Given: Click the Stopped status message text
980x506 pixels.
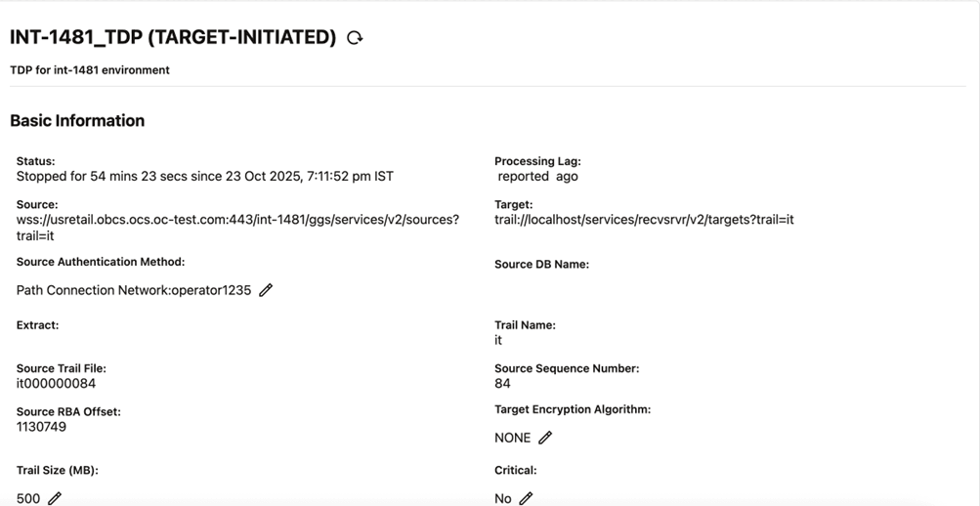Looking at the screenshot, I should click(205, 177).
